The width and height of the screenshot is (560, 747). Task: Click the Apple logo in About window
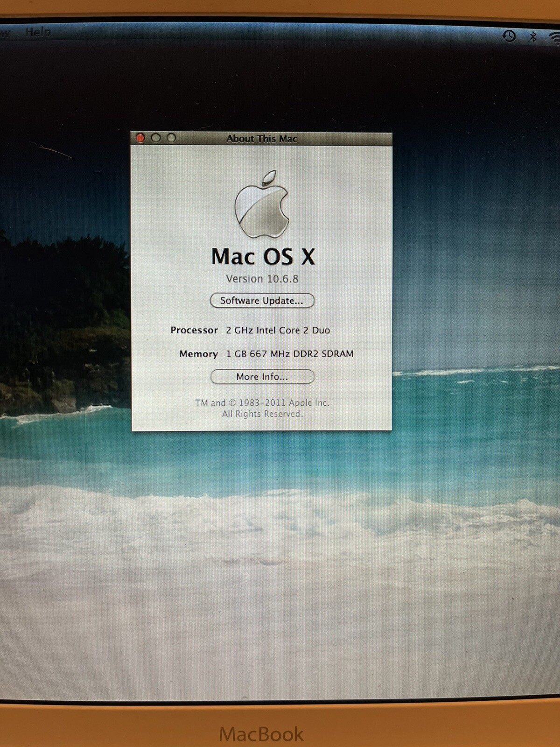262,204
